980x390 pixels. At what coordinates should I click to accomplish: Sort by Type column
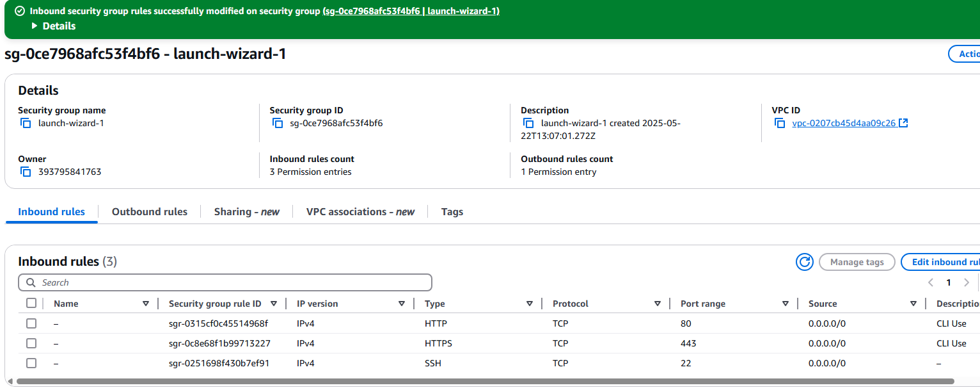pyautogui.click(x=530, y=304)
